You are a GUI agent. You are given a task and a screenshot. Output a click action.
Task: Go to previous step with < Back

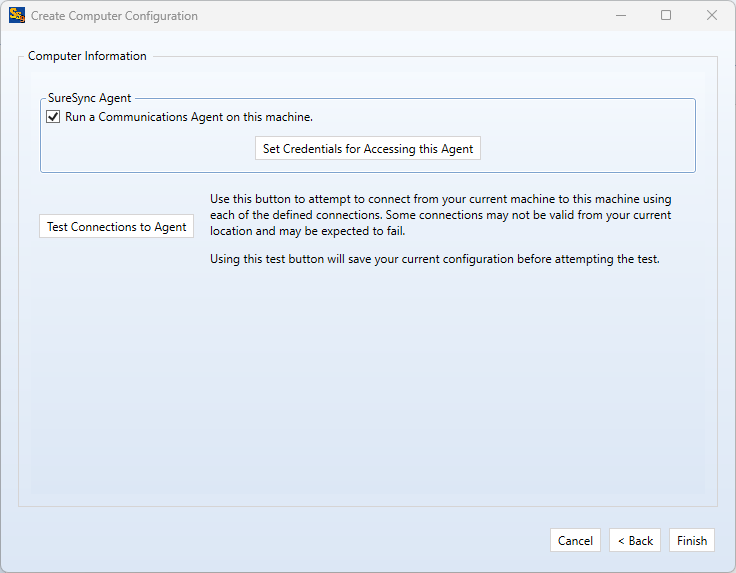(635, 540)
